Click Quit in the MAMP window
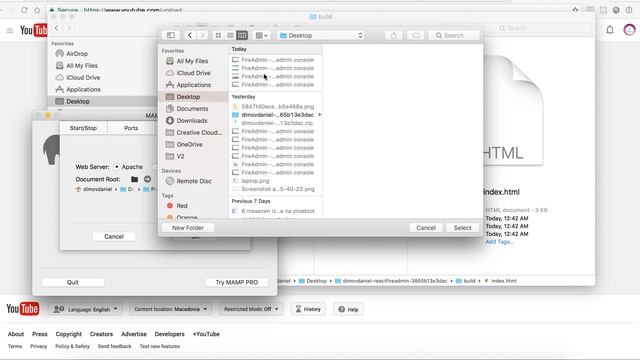 coord(73,282)
